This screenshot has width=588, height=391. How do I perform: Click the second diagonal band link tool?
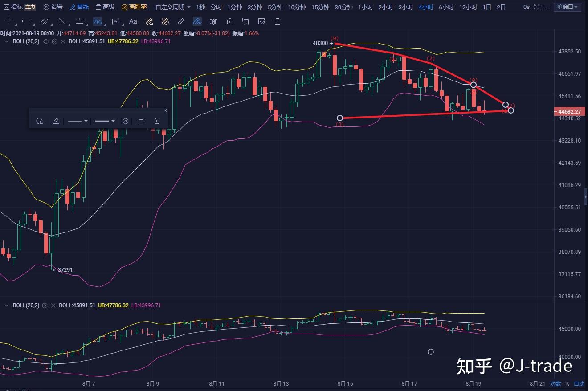pos(165,21)
